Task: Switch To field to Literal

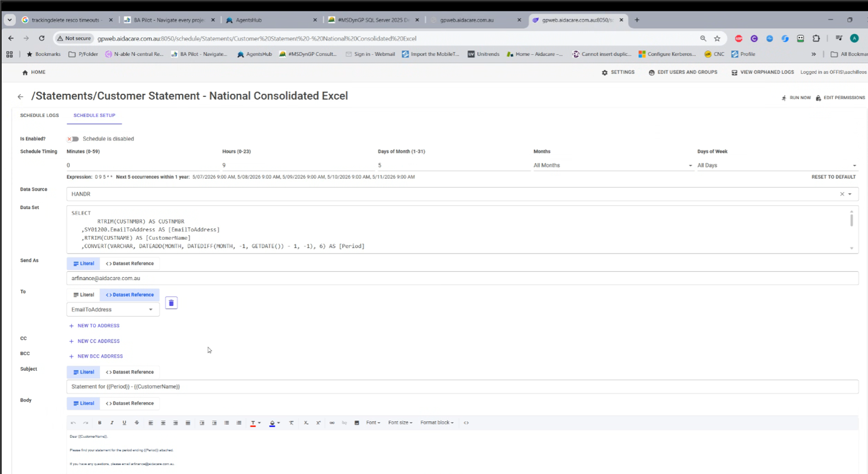Action: click(x=83, y=295)
